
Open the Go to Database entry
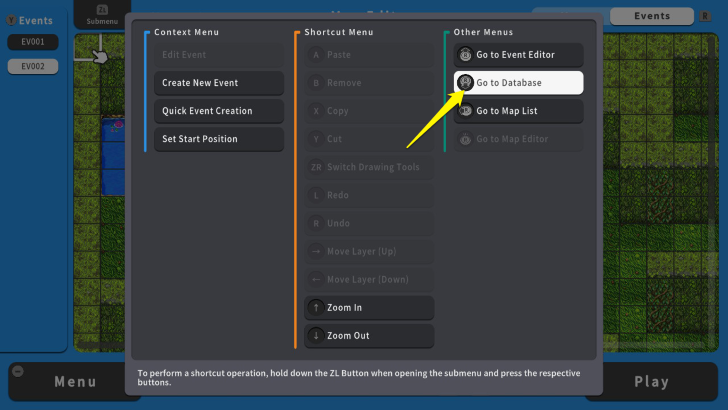pyautogui.click(x=518, y=83)
